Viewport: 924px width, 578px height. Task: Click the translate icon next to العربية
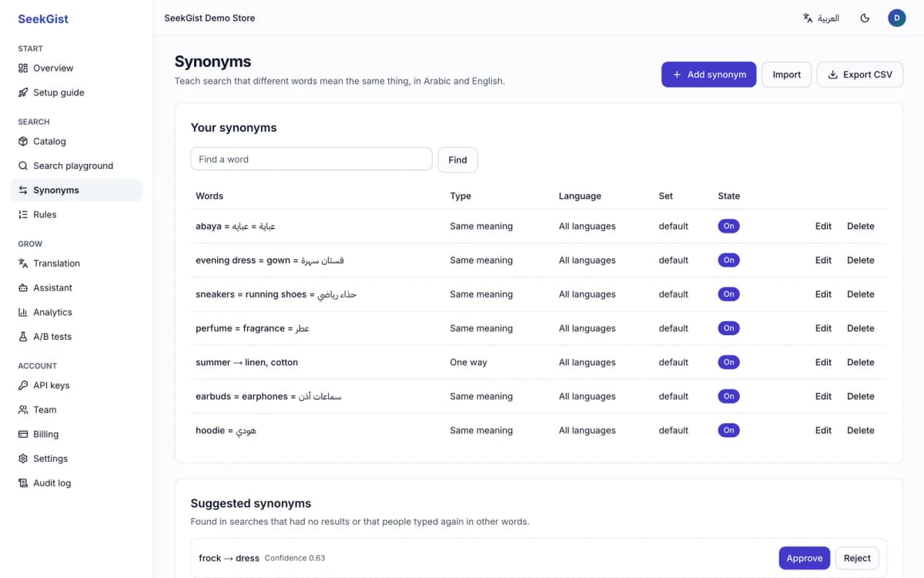tap(808, 18)
